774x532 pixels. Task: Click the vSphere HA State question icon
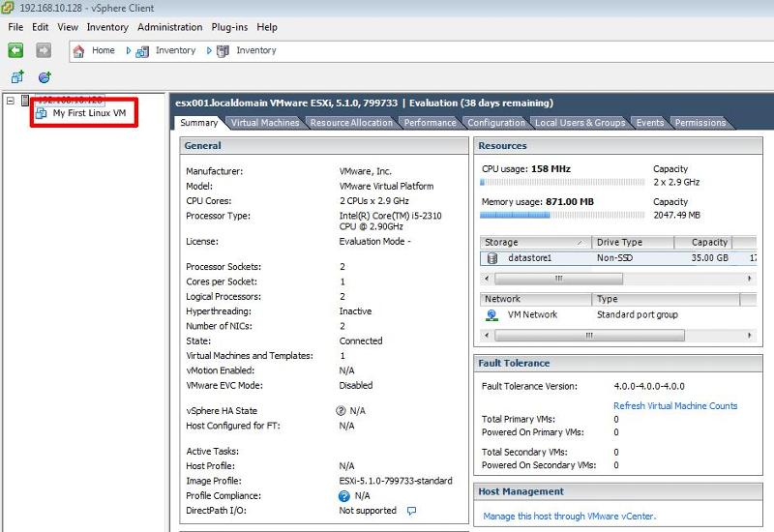[341, 410]
